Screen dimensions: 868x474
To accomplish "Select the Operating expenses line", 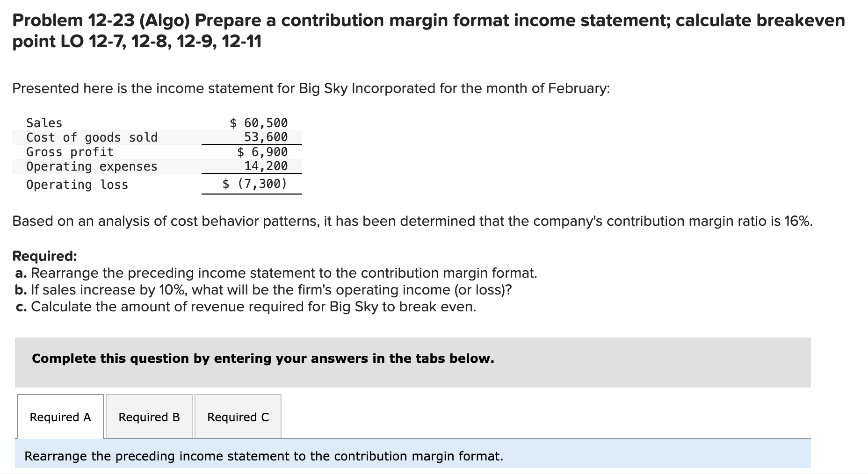I will click(91, 166).
